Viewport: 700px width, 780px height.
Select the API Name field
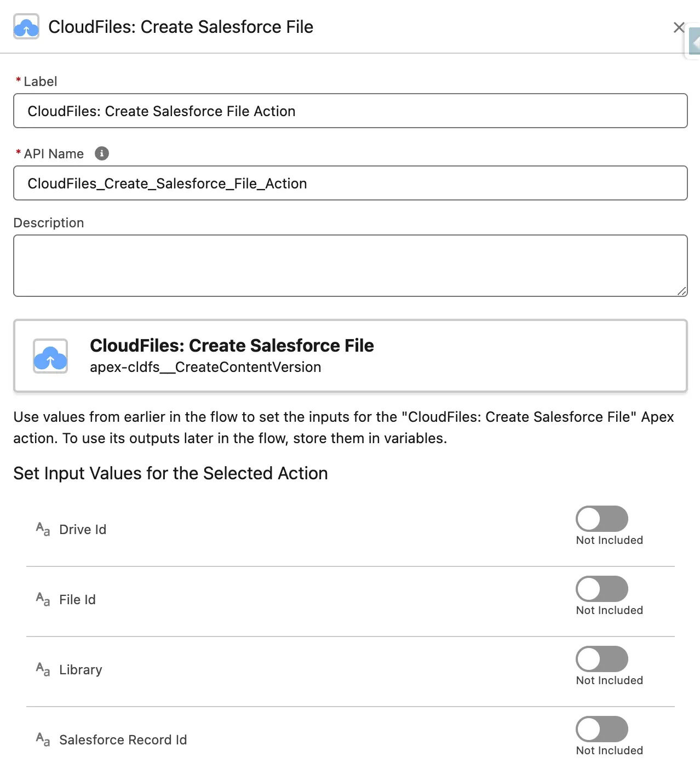[x=351, y=183]
